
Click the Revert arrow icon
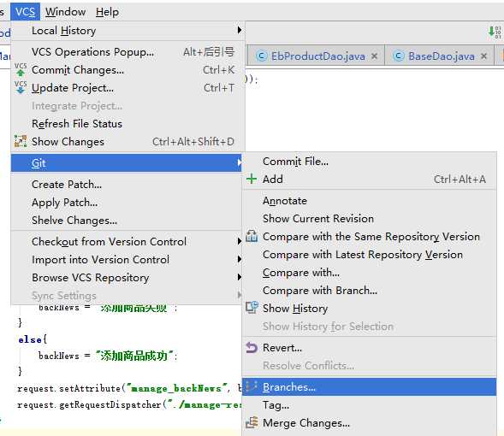(252, 347)
